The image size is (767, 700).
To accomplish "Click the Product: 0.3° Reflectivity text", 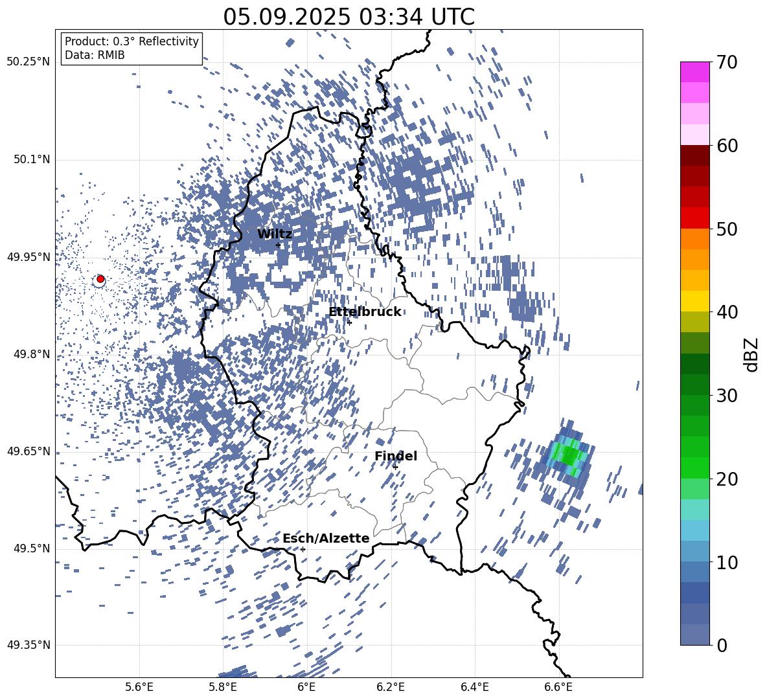I will (x=132, y=41).
